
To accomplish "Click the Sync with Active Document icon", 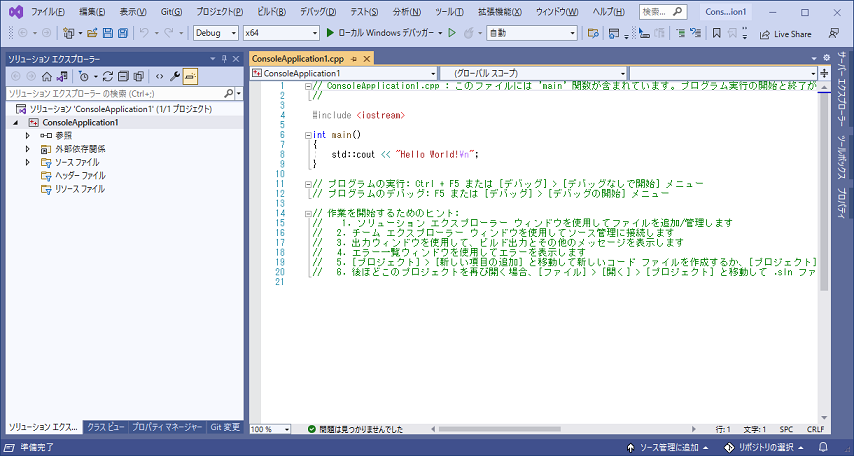I will (x=108, y=76).
